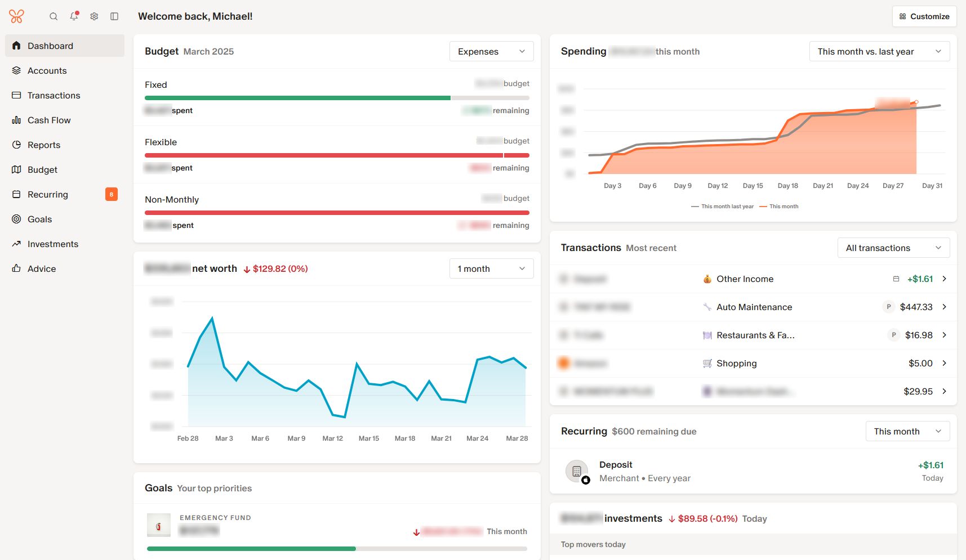Image resolution: width=966 pixels, height=560 pixels.
Task: Open This month vs. last year dropdown
Action: pyautogui.click(x=879, y=51)
